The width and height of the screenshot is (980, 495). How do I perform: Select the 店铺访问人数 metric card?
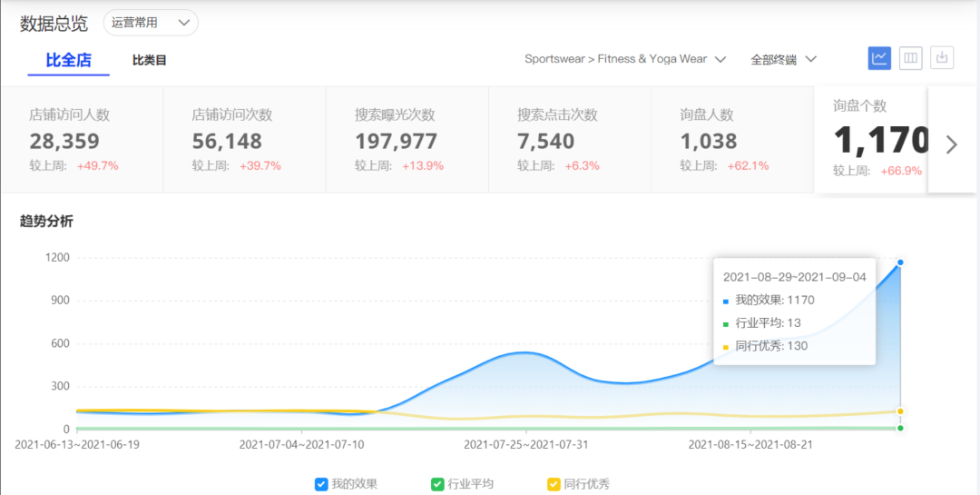coord(82,140)
